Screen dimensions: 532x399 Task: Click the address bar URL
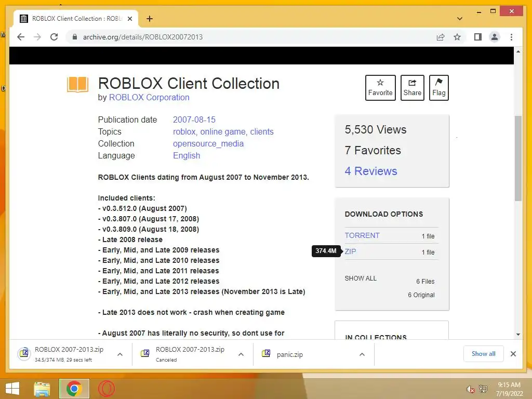pyautogui.click(x=143, y=37)
